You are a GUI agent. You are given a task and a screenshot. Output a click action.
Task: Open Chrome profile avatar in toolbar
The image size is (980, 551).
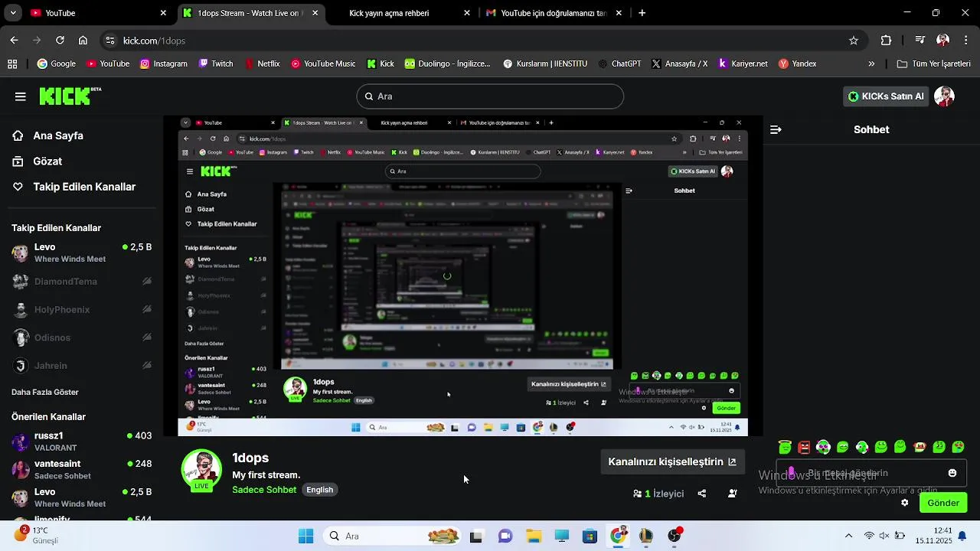[943, 41]
